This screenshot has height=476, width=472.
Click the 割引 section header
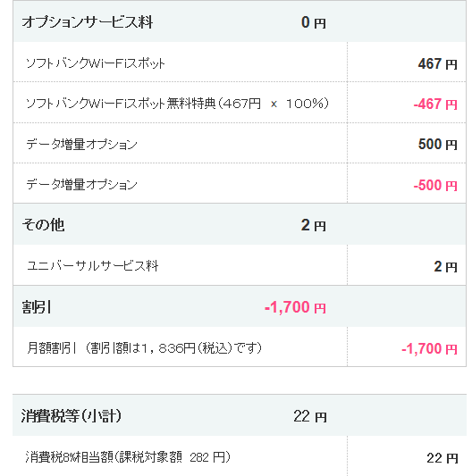click(37, 307)
